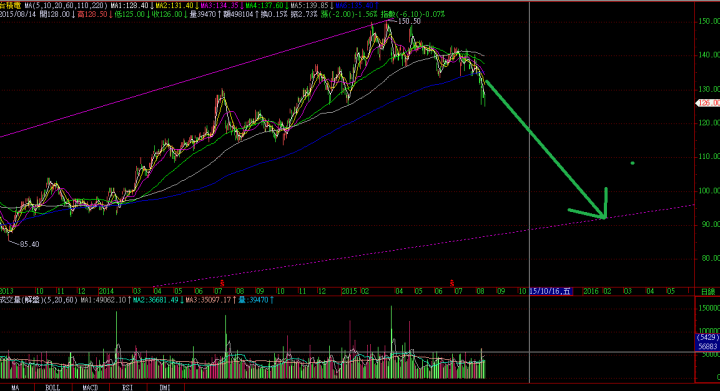Click the blue 56883 volume tag

click(708, 346)
